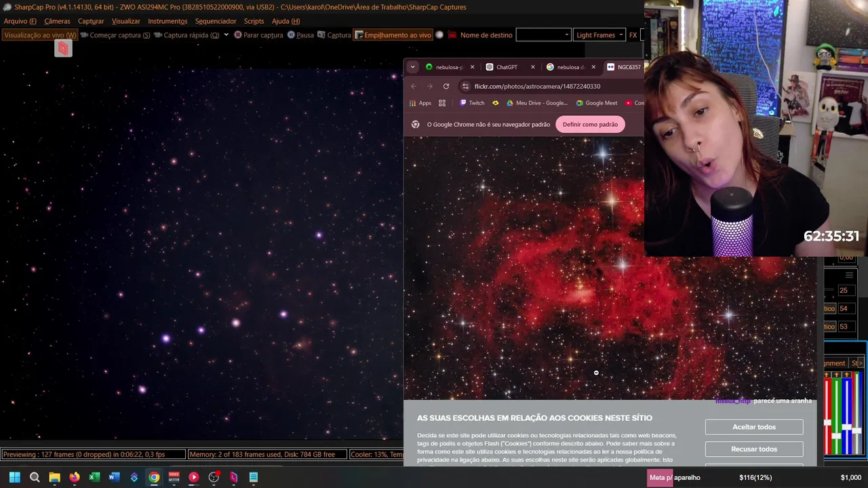Toggle Empilhamento ao vivo stacking
868x488 pixels.
pyautogui.click(x=393, y=35)
